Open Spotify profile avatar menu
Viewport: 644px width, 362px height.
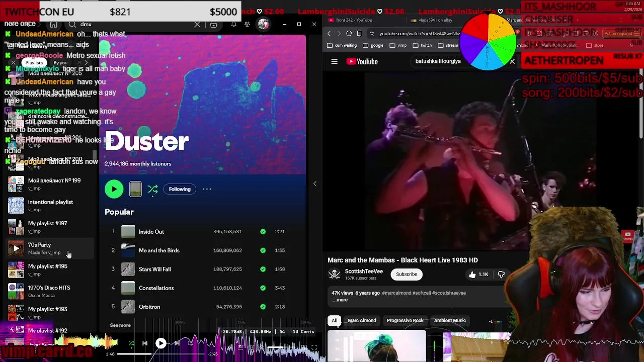(x=263, y=24)
